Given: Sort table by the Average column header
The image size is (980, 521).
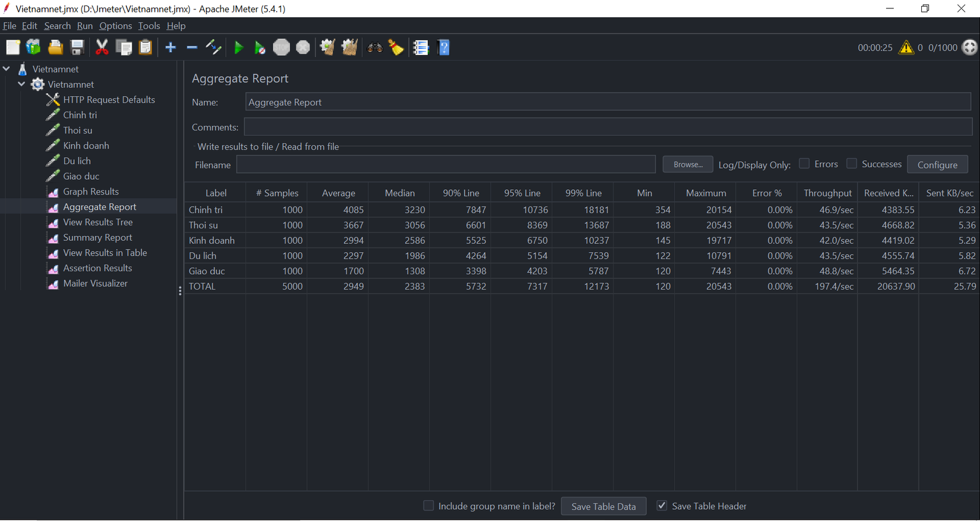Looking at the screenshot, I should (x=339, y=193).
